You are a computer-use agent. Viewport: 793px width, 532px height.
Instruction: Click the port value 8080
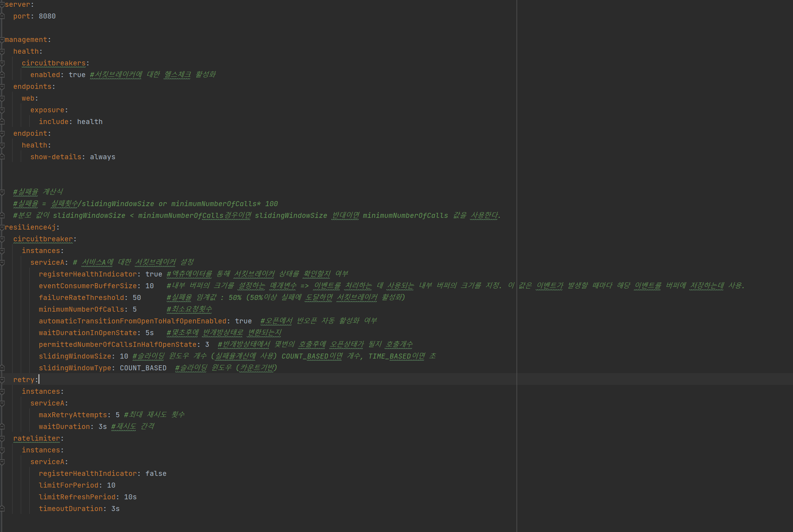pyautogui.click(x=47, y=16)
